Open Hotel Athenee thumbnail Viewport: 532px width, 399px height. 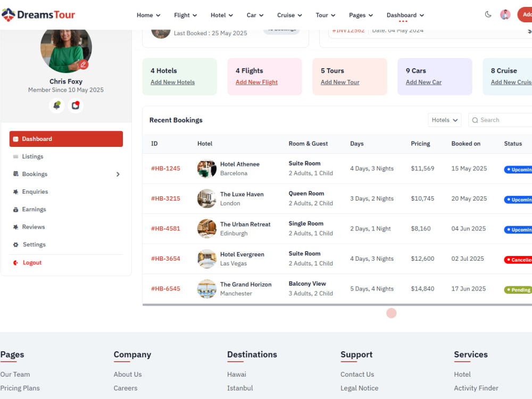(206, 169)
